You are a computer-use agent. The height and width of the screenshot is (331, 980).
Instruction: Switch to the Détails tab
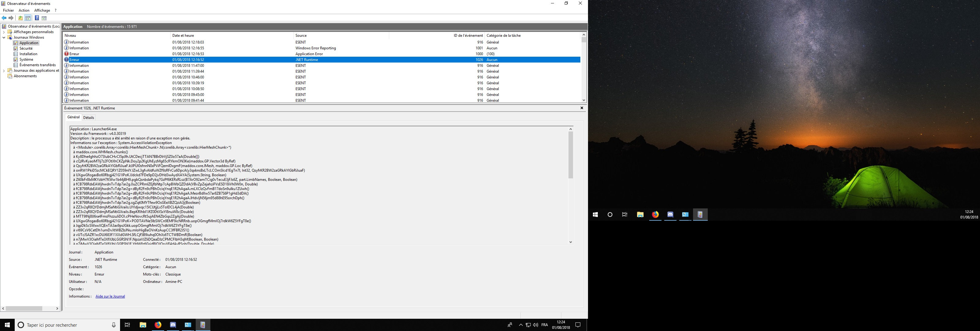88,117
